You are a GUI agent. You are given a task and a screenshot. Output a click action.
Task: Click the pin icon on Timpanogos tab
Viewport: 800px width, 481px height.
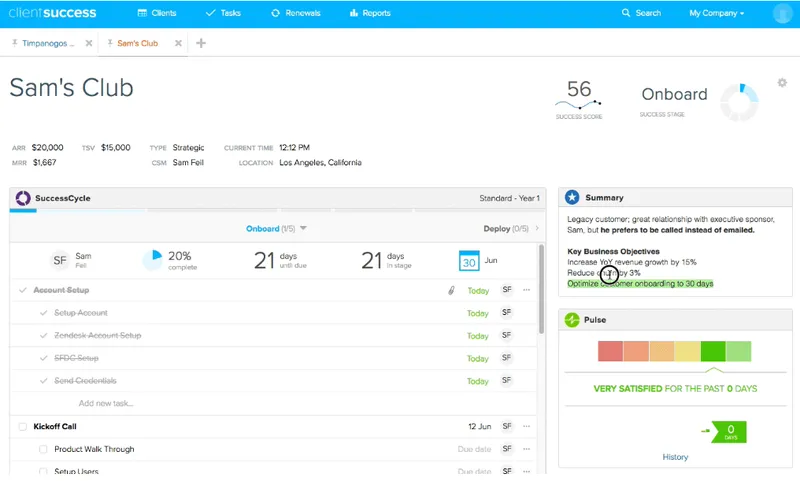15,43
